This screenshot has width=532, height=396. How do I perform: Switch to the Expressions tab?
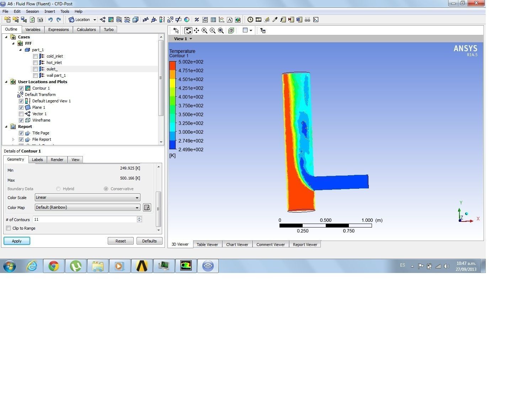tap(59, 30)
